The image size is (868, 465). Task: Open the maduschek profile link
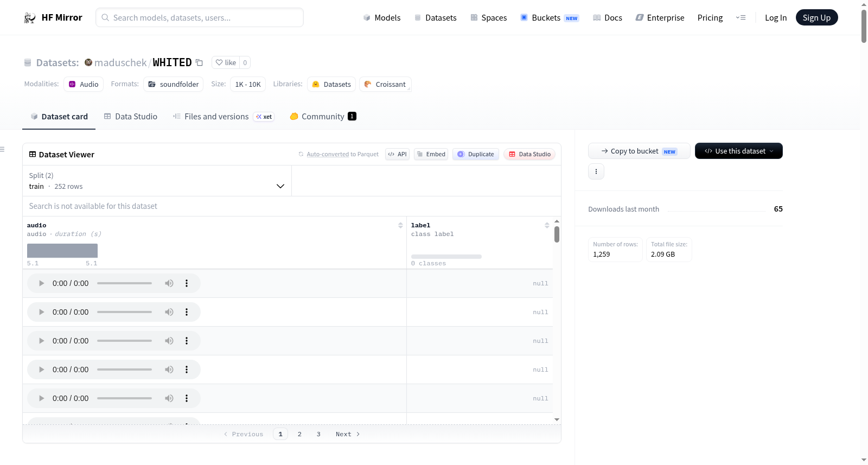pyautogui.click(x=120, y=62)
